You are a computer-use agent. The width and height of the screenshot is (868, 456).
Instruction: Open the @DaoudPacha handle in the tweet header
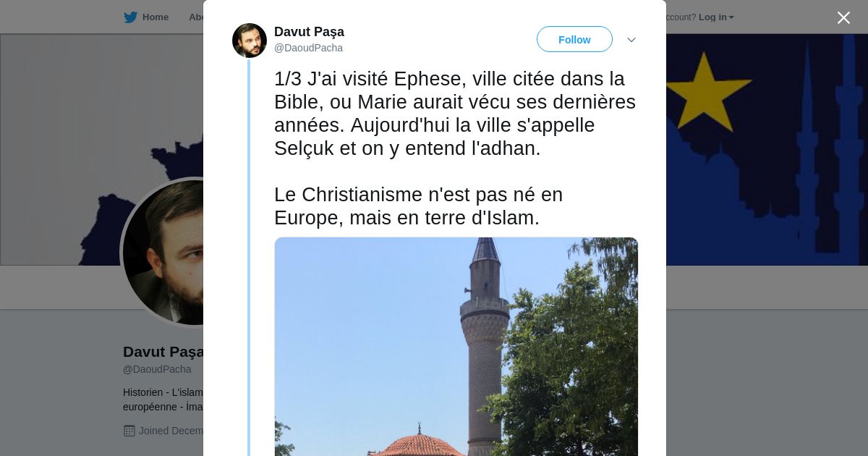point(308,48)
